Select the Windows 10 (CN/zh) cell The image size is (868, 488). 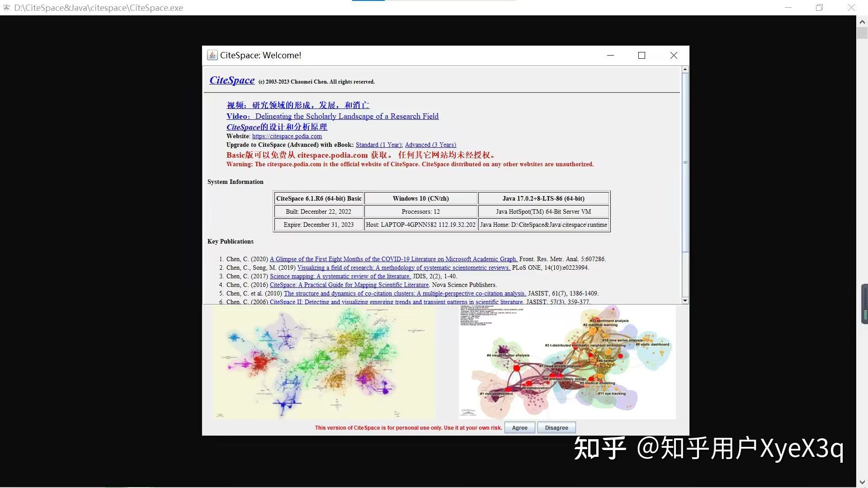[x=421, y=198]
